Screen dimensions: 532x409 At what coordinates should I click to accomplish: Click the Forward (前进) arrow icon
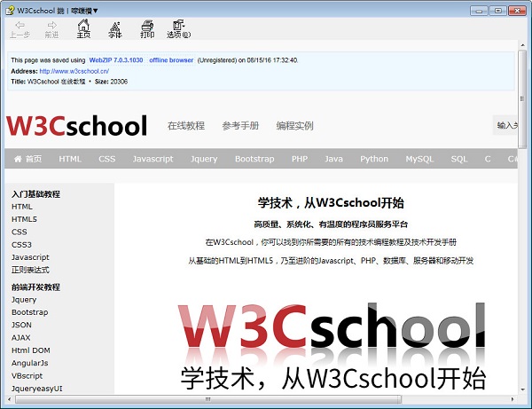51,28
